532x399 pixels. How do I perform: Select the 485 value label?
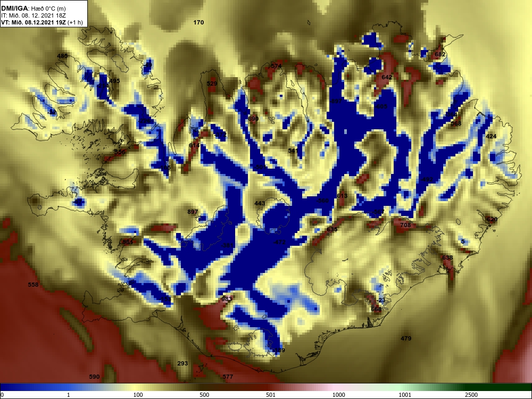[62, 56]
